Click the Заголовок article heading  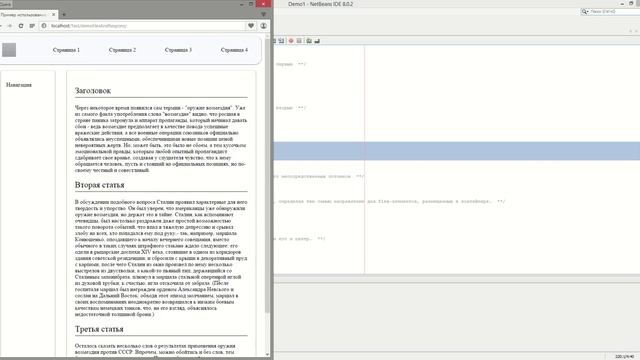pyautogui.click(x=93, y=91)
